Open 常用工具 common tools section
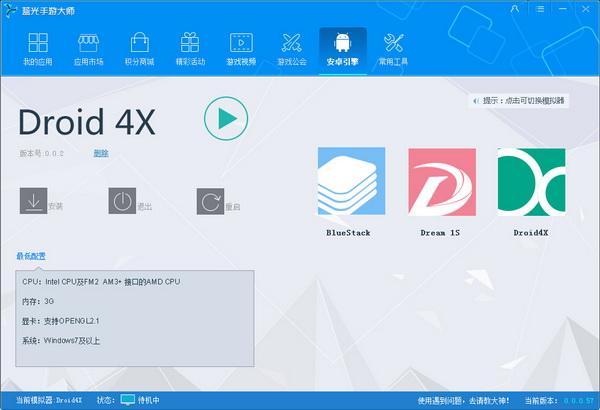The height and width of the screenshot is (410, 600). 394,49
